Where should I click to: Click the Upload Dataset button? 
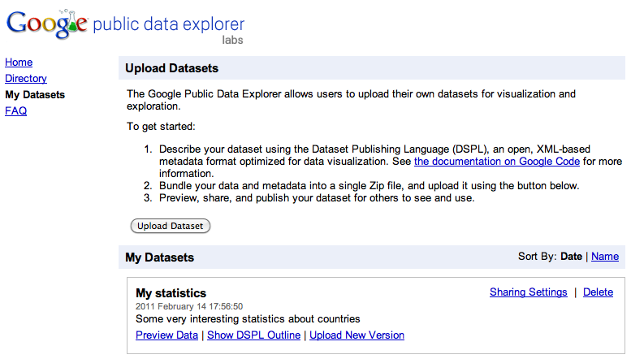tap(170, 226)
